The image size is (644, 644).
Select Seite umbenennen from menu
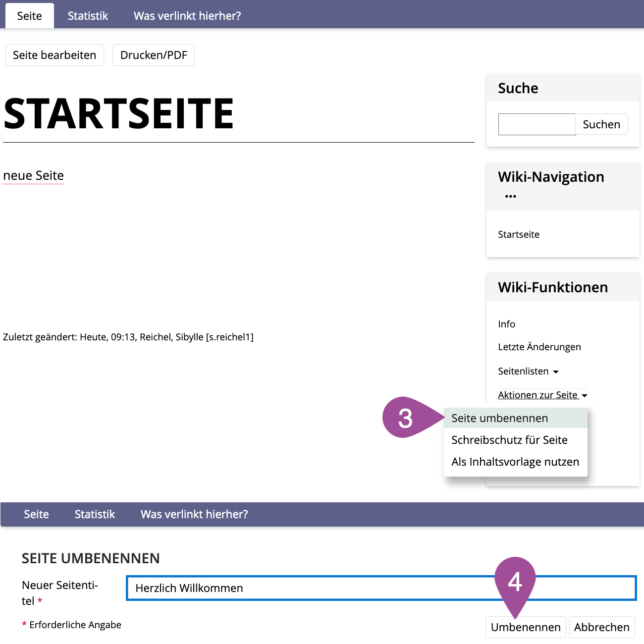click(x=499, y=418)
